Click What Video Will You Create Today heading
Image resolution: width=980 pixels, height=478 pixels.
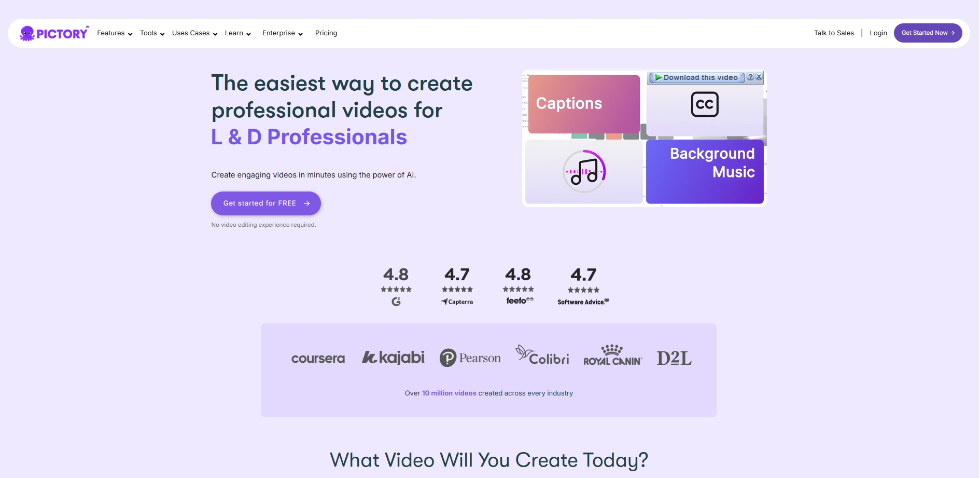(489, 460)
